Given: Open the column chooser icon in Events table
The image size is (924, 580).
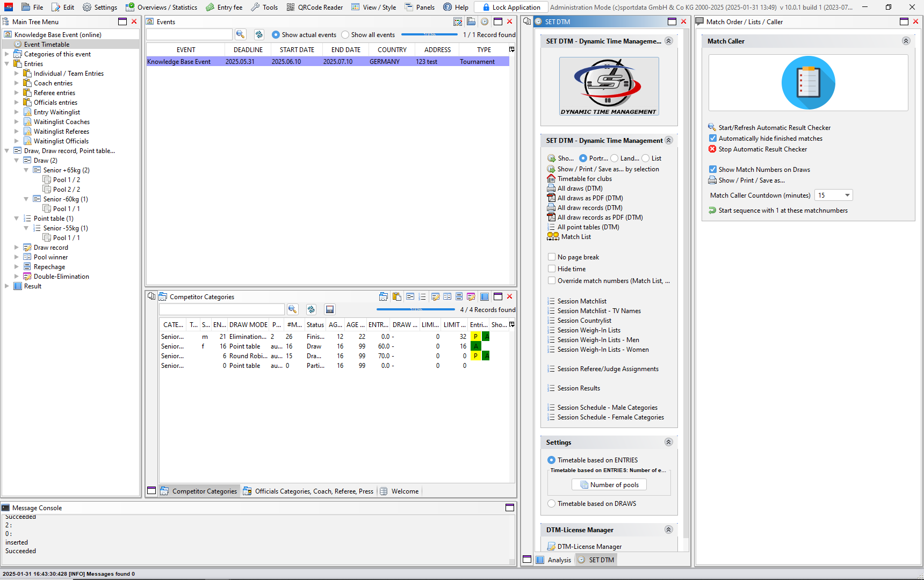Looking at the screenshot, I should 511,49.
